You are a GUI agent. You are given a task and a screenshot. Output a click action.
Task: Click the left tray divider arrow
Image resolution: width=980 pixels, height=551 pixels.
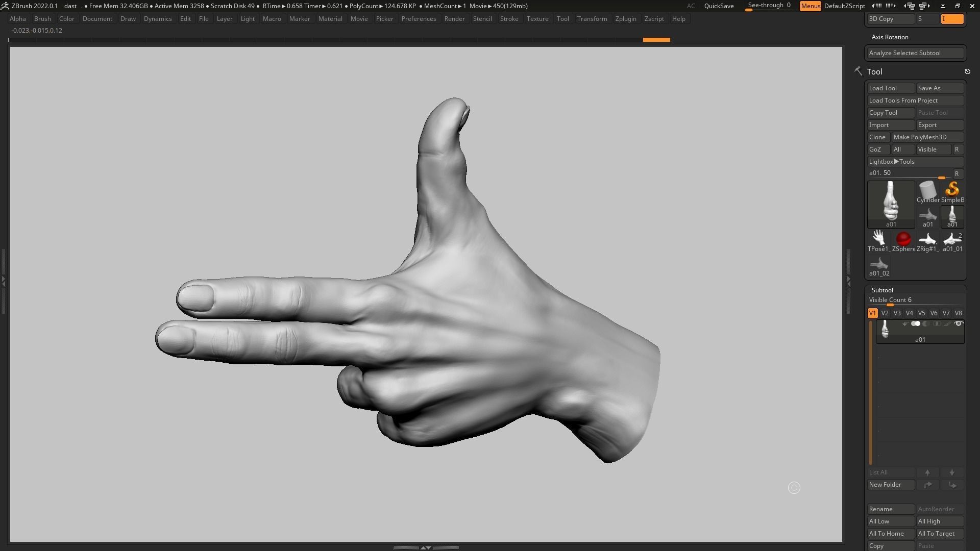pos(3,281)
